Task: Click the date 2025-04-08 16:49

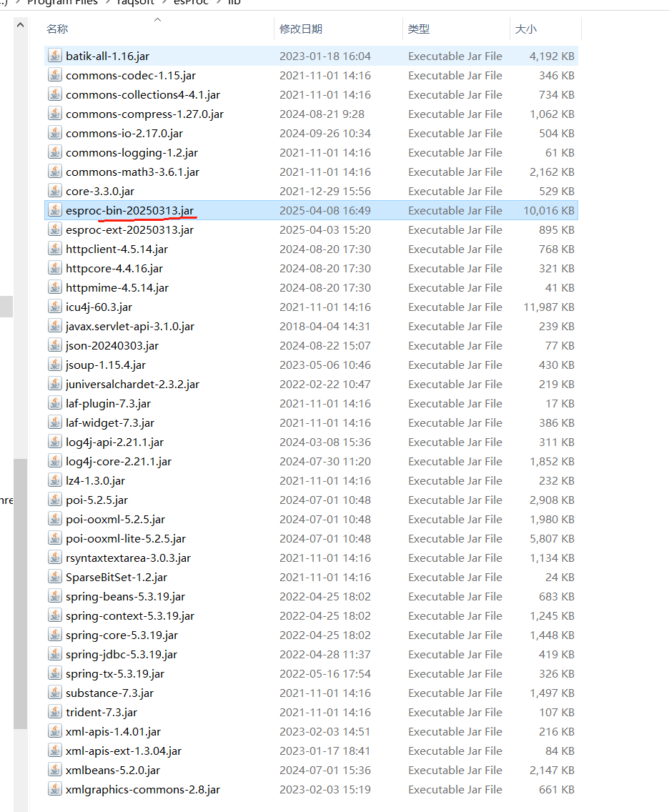Action: (325, 210)
